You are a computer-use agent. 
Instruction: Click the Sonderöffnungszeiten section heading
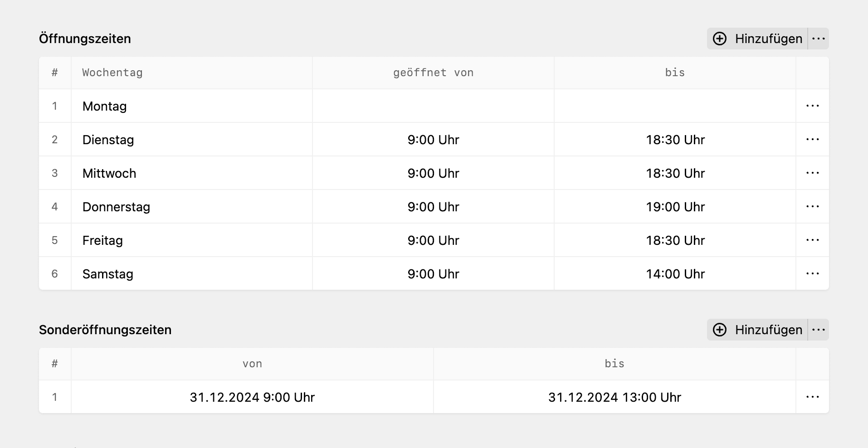(x=105, y=330)
